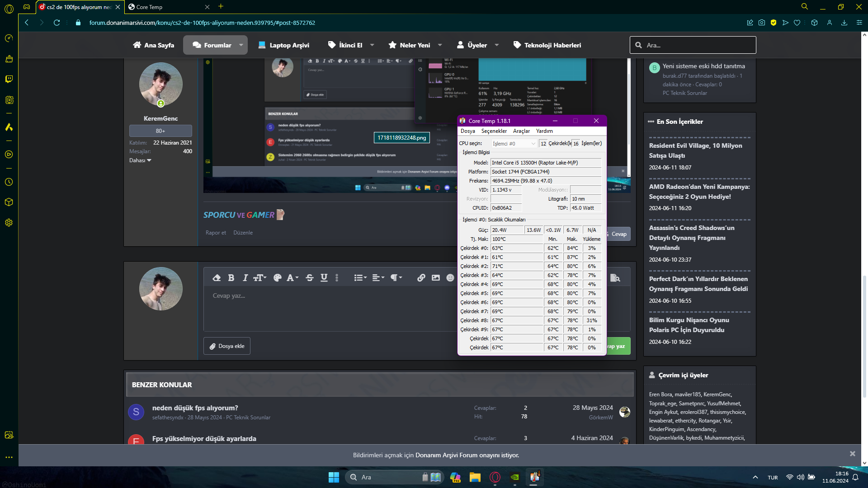The image size is (868, 488).
Task: Expand Neler Yeni dropdown arrow
Action: point(440,45)
